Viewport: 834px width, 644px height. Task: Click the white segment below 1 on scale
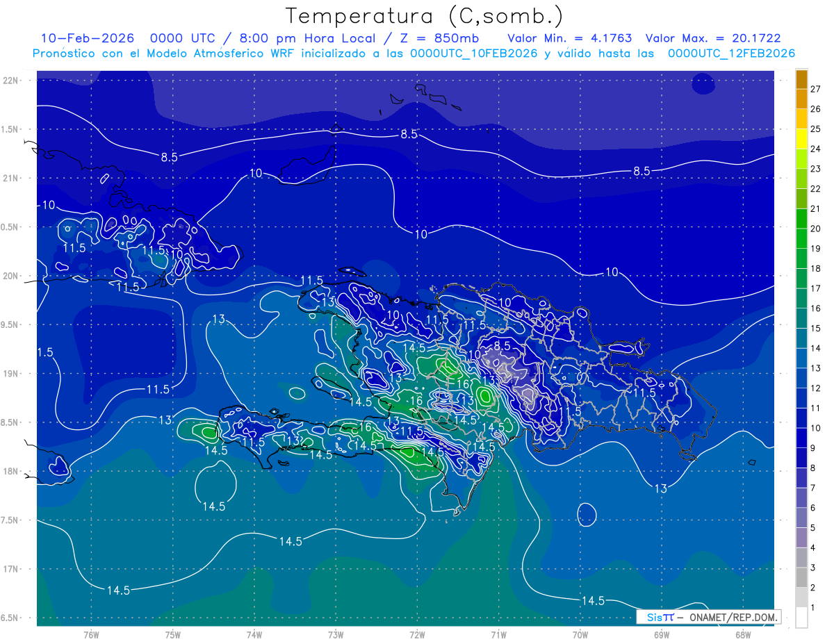point(801,617)
